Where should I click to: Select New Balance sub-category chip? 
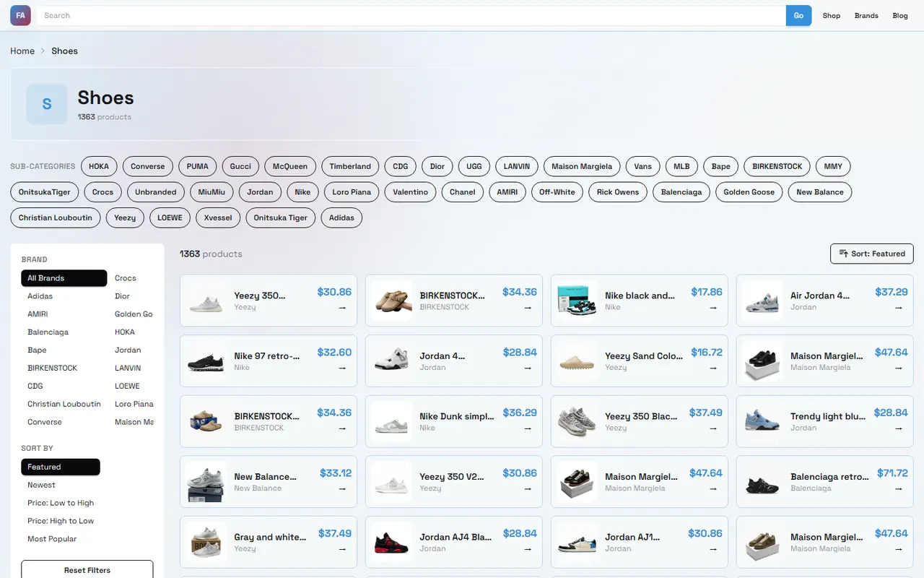(820, 192)
